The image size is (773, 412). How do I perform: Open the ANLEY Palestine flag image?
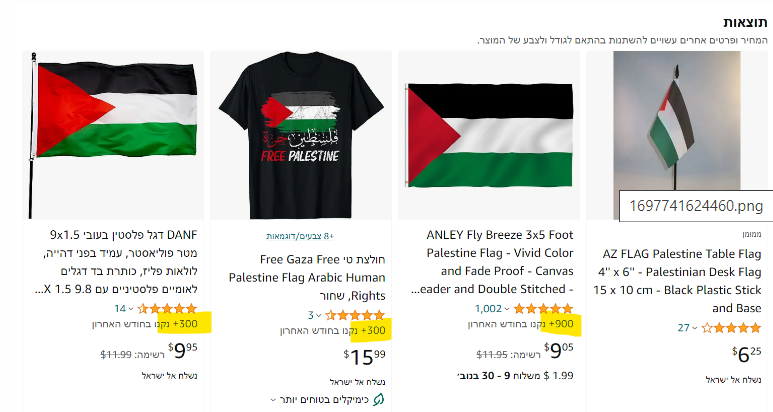[x=489, y=135]
